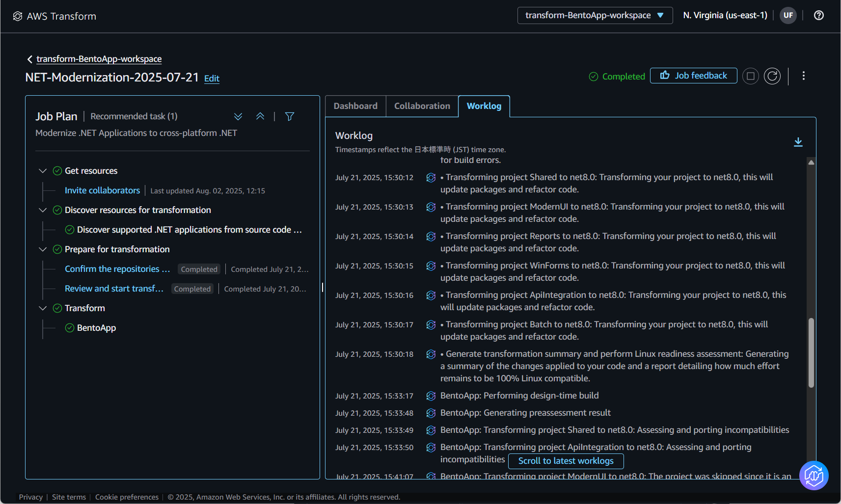
Task: Open the transform-BentoApp-workspace workspace dropdown
Action: (x=595, y=15)
